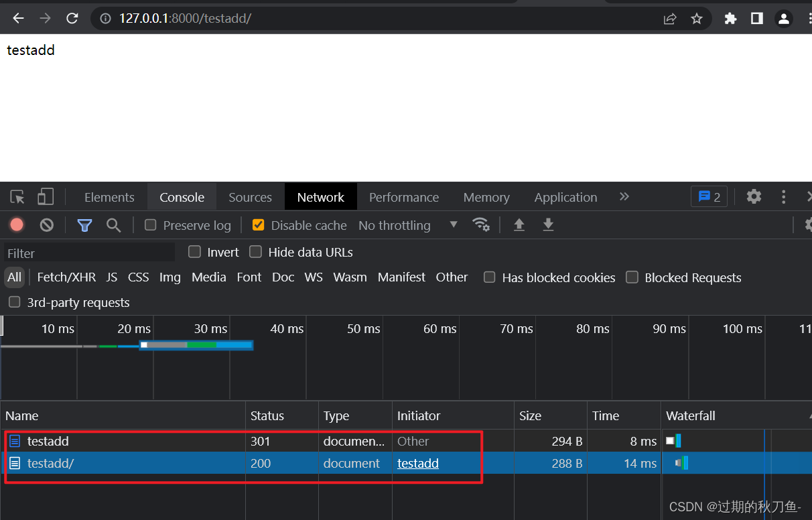Bookmark this page with the star icon
Screen dimensions: 812x520
(x=697, y=19)
